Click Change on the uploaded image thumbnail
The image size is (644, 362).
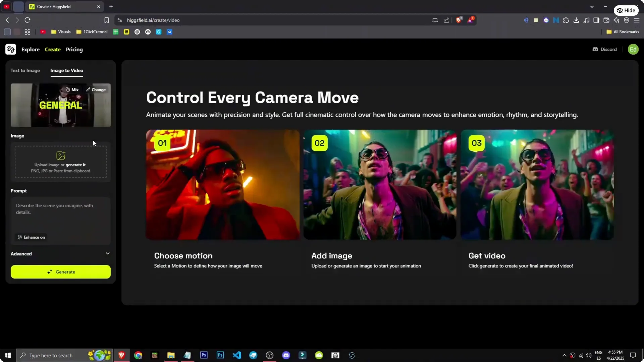(97, 89)
